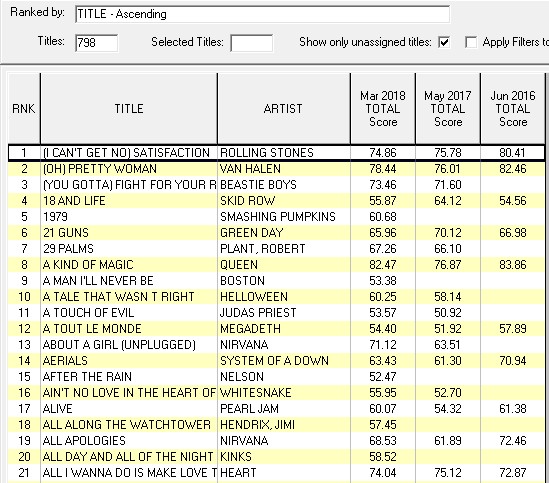The height and width of the screenshot is (483, 549).
Task: Select the (OH) PRETTY WOMAN row
Action: [276, 169]
